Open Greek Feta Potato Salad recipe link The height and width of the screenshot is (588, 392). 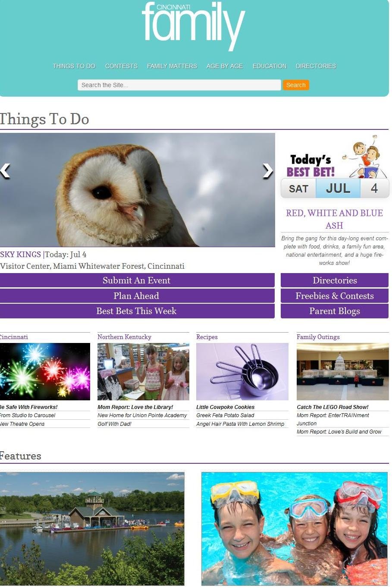click(x=225, y=415)
